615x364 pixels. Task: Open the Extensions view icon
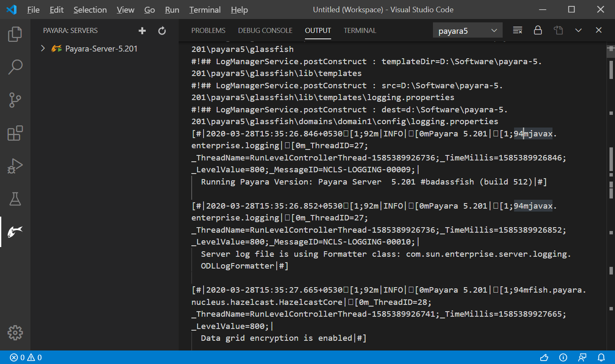pos(15,133)
